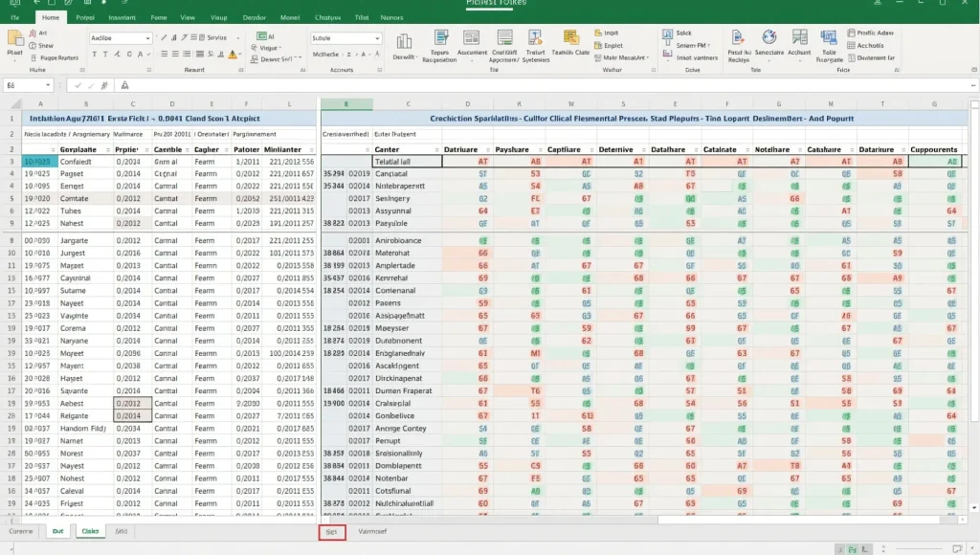Click the circular Seneciaire icon

coord(769,38)
